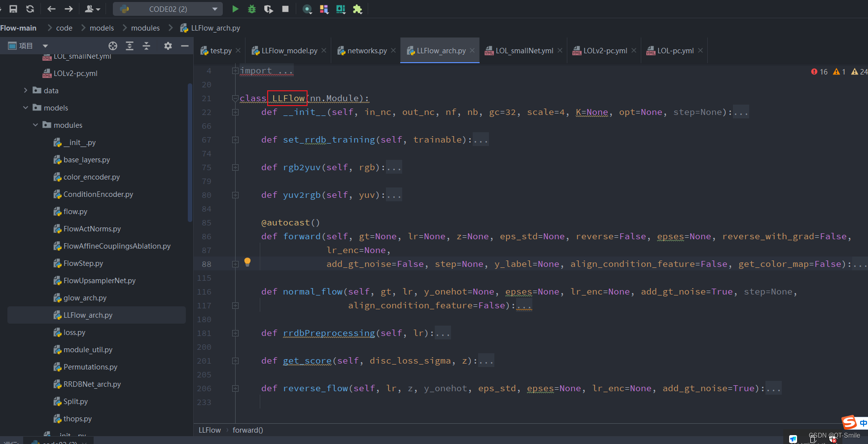Show the 16 errors inspection indicator
The image size is (868, 444).
(x=819, y=72)
